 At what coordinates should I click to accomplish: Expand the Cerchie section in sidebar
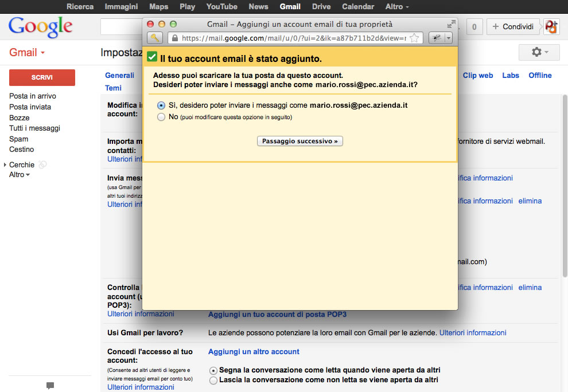coord(5,165)
